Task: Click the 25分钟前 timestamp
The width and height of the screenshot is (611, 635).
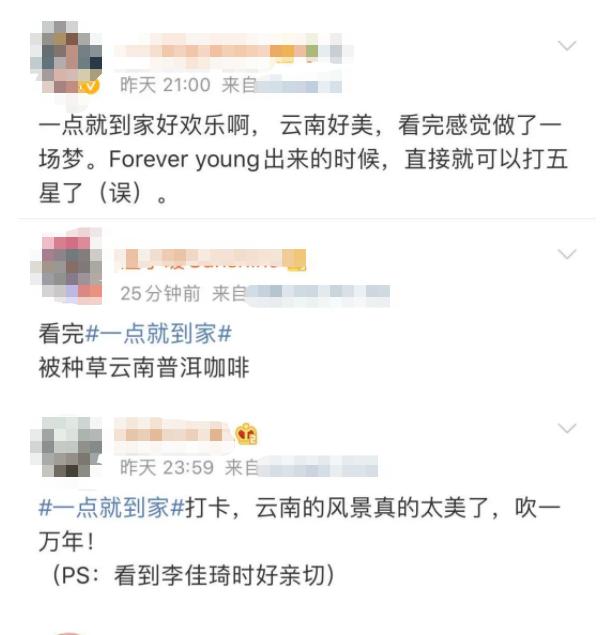Action: 160,294
